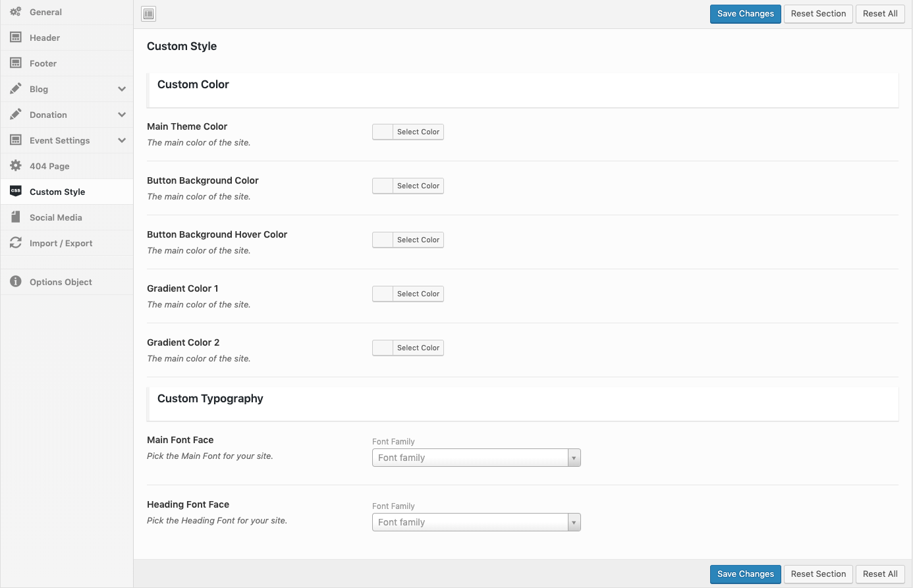Screen dimensions: 913x588
Task: Expand the Event Settings submenu chevron
Action: (x=122, y=140)
